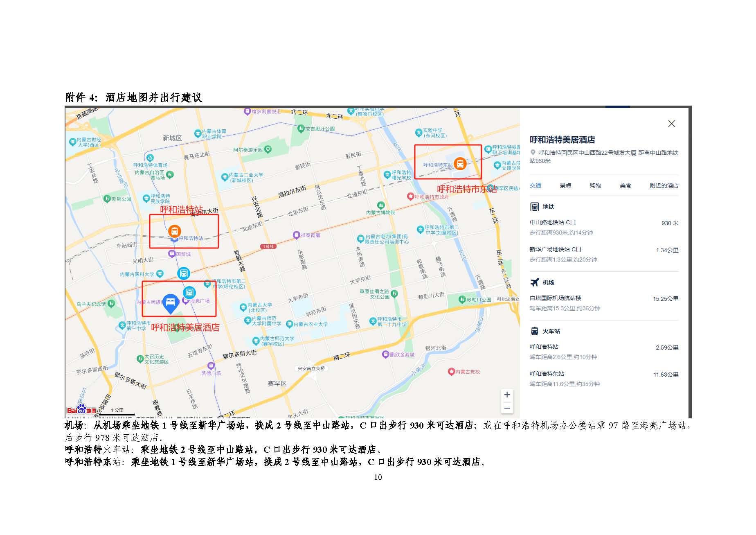Click the blue hotel bed map marker
This screenshot has height=535, width=756.
click(170, 302)
